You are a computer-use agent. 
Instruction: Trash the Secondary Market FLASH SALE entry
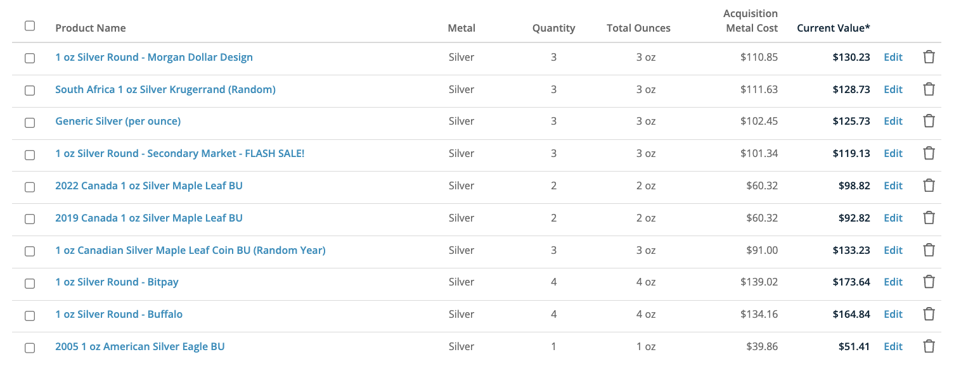[x=929, y=153]
